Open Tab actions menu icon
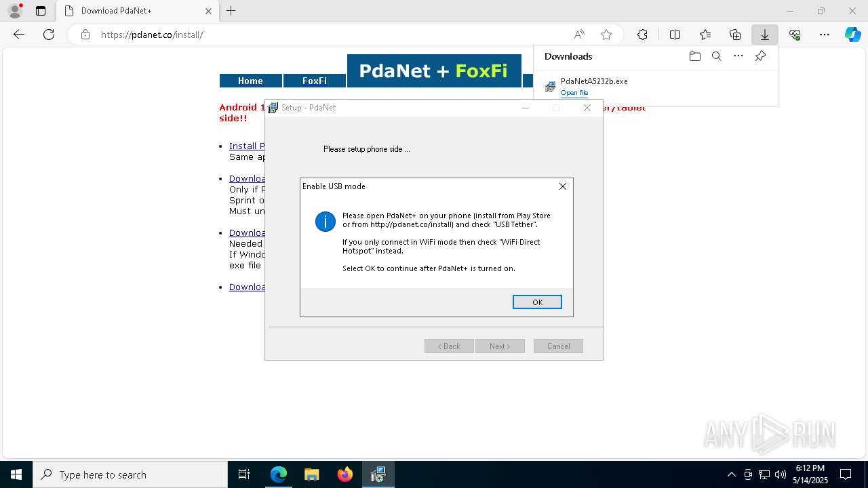This screenshot has height=488, width=868. click(41, 11)
